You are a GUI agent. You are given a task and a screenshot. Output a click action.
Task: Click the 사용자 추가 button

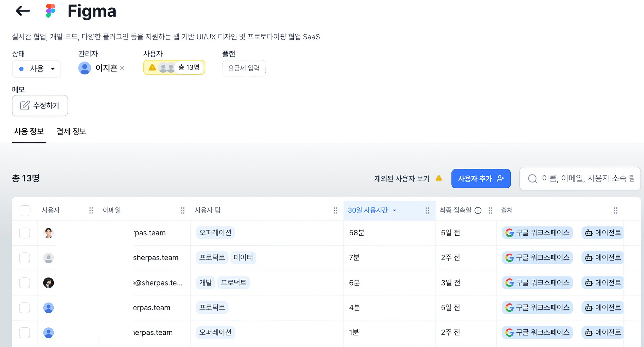click(x=481, y=178)
